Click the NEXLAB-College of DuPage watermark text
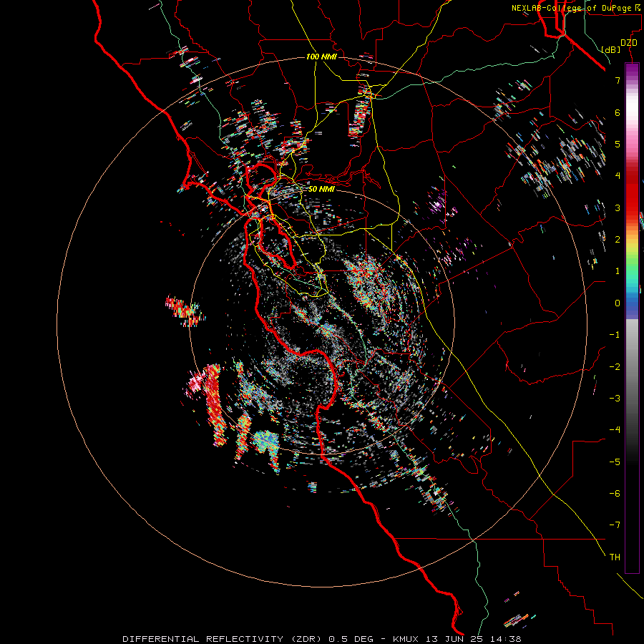 pos(577,8)
